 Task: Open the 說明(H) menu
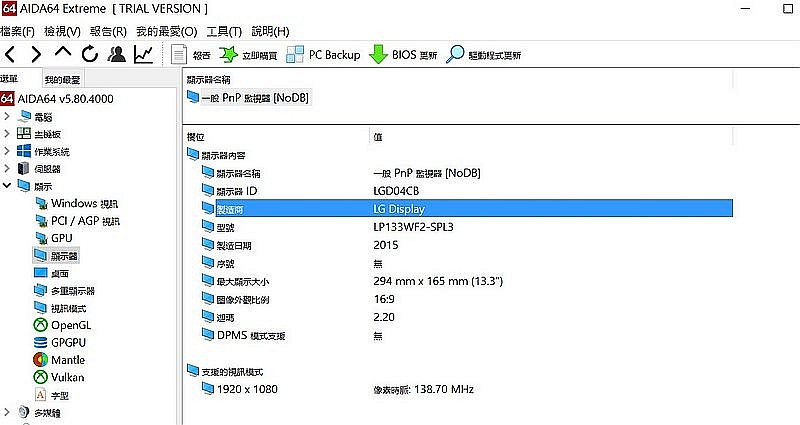point(270,32)
